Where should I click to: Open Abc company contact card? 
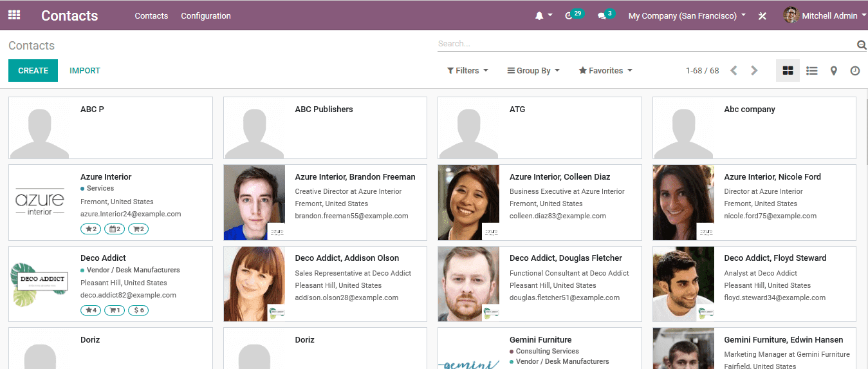[754, 128]
